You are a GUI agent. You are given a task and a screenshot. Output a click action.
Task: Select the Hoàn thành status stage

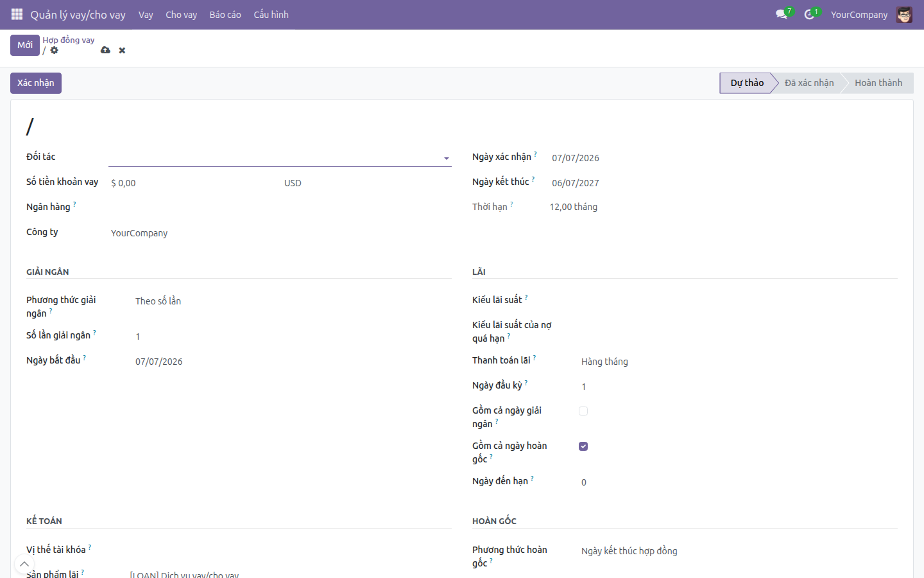click(x=878, y=83)
